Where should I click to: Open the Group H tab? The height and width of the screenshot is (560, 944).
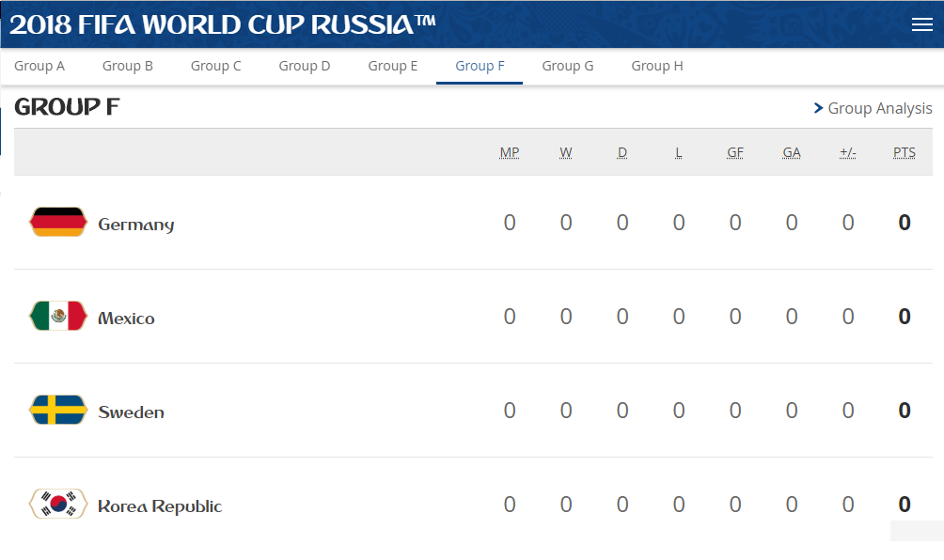click(x=657, y=66)
